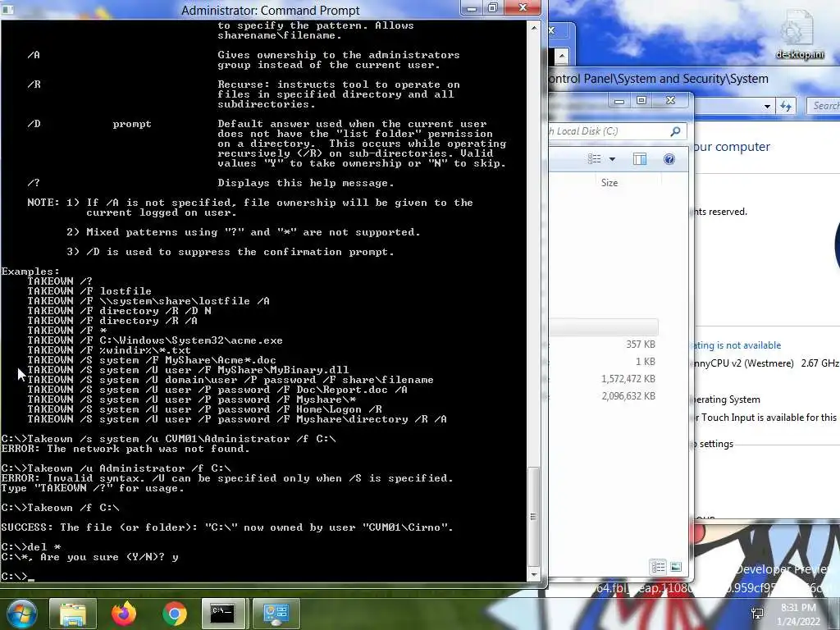
Task: Click 'ERROR: The network path was not found' line
Action: click(x=126, y=449)
